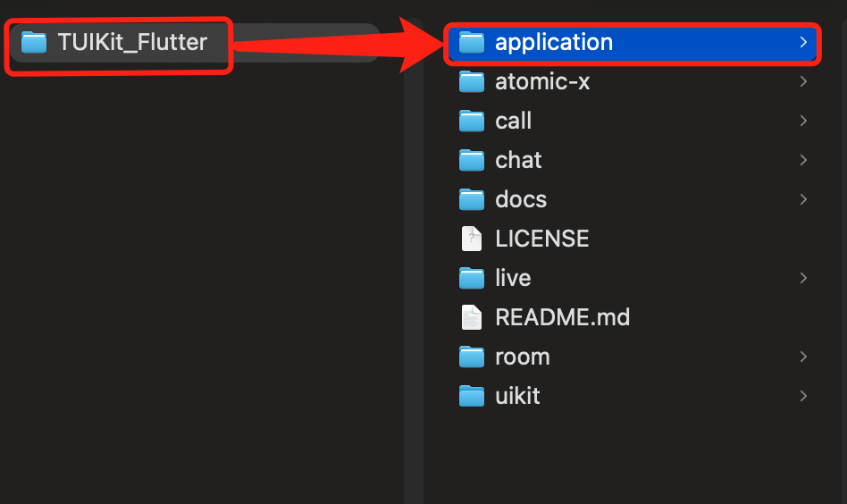Screen dimensions: 847x504
Task: Expand the live folder chevron
Action: [803, 278]
